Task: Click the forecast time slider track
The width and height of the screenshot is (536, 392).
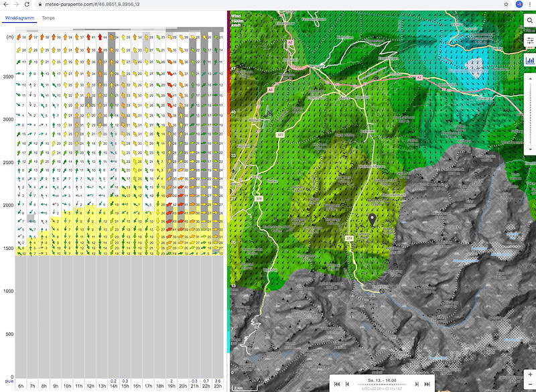Action: click(382, 385)
